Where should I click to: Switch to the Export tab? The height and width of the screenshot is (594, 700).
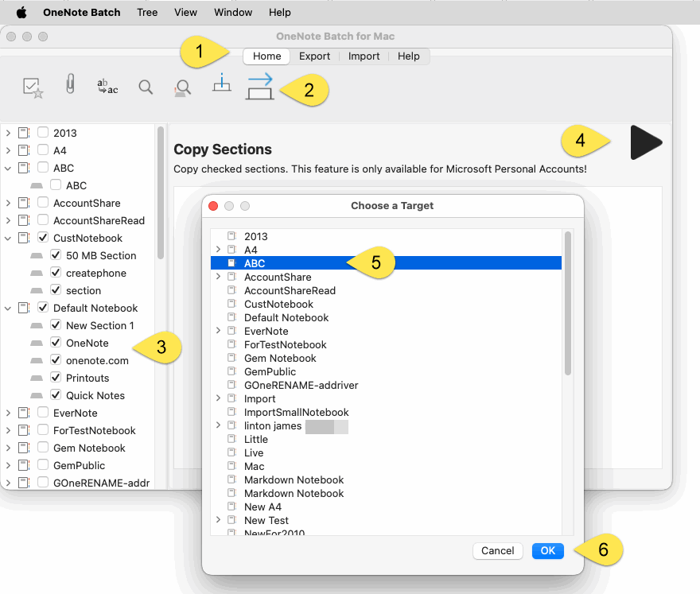coord(315,56)
